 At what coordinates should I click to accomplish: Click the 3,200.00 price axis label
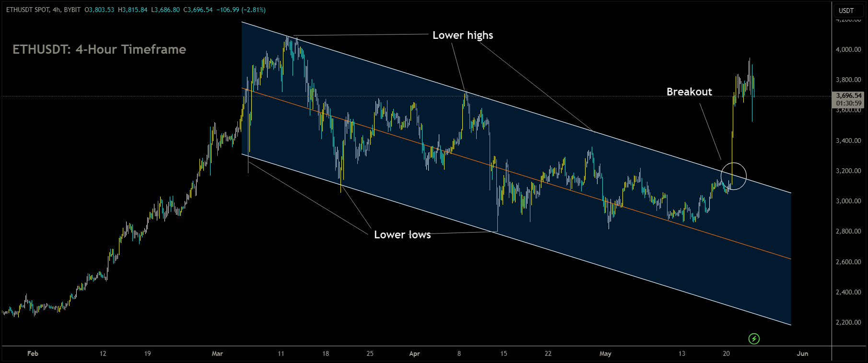pos(848,171)
